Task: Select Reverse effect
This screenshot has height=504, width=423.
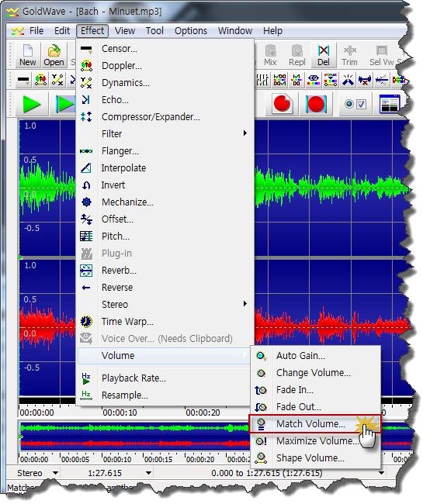Action: coord(165,288)
